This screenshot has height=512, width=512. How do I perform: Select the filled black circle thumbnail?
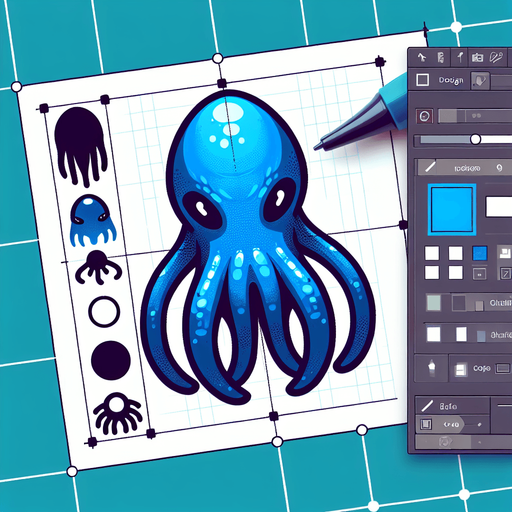(x=111, y=360)
